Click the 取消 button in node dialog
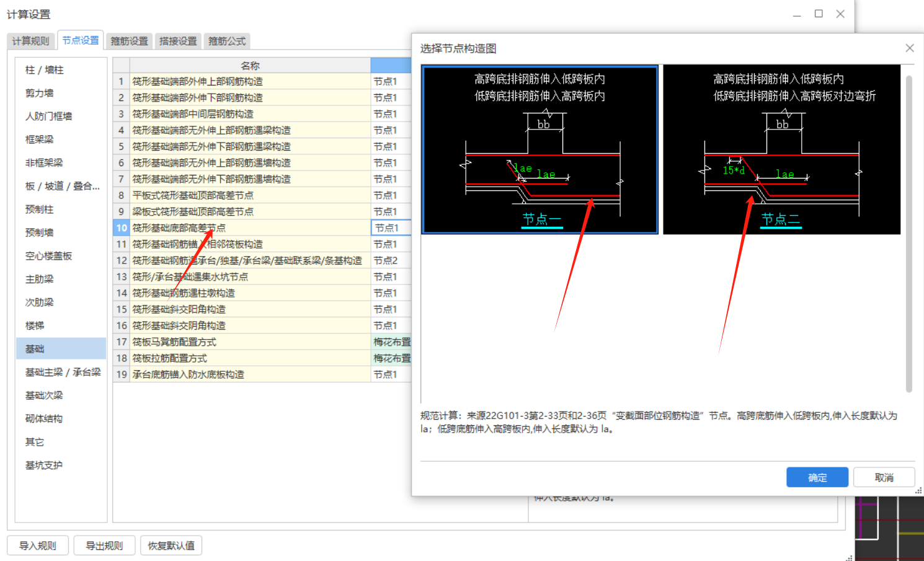The width and height of the screenshot is (924, 561). (884, 477)
